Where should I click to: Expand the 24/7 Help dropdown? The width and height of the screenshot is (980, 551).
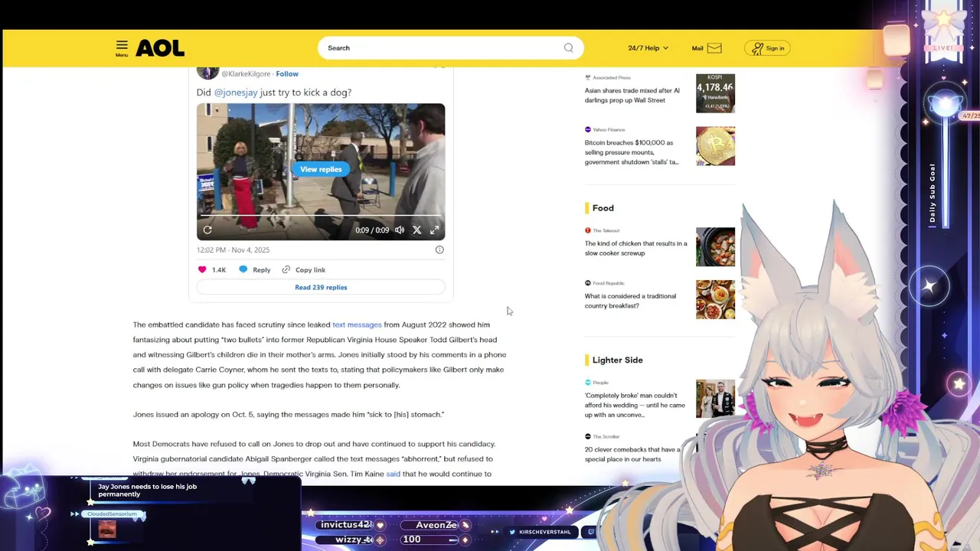(648, 48)
